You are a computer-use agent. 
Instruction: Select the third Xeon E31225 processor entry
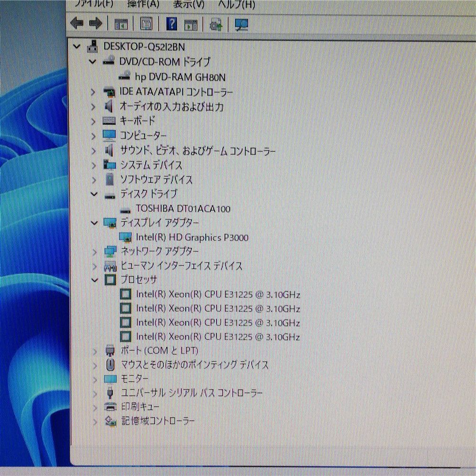218,323
